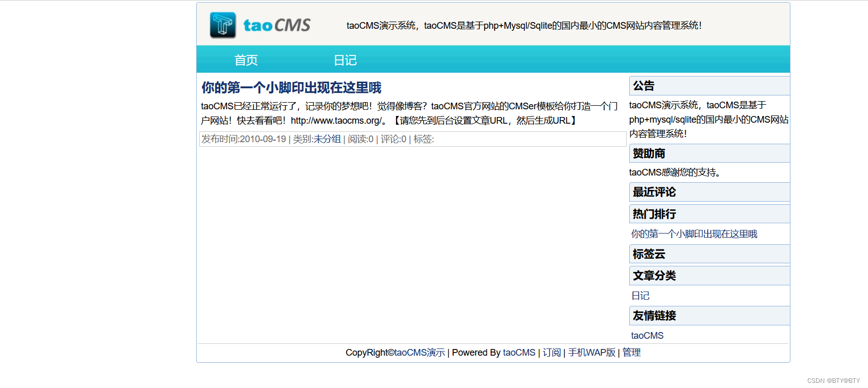The image size is (868, 388).
Task: Click the article body text mentioning http://www.taocms.org/
Action: (409, 113)
